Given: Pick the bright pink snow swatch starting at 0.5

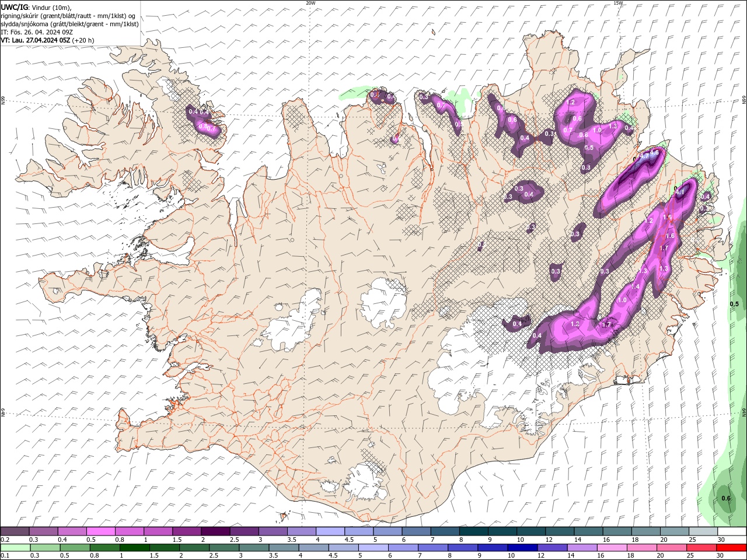Looking at the screenshot, I should click(100, 531).
